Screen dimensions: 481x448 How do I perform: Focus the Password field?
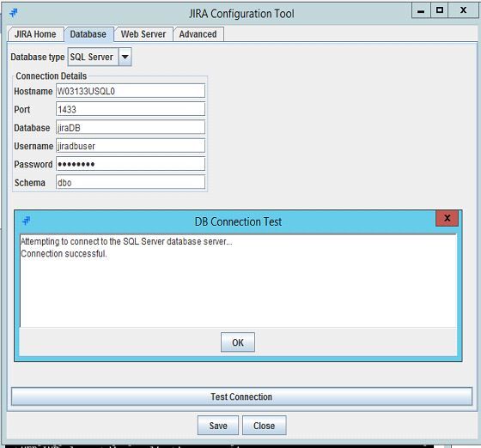131,164
